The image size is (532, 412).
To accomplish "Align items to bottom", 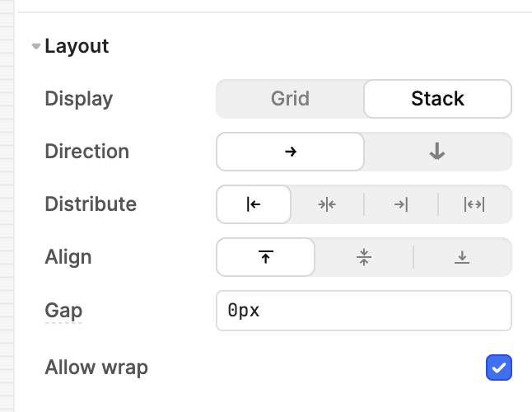I will click(462, 257).
